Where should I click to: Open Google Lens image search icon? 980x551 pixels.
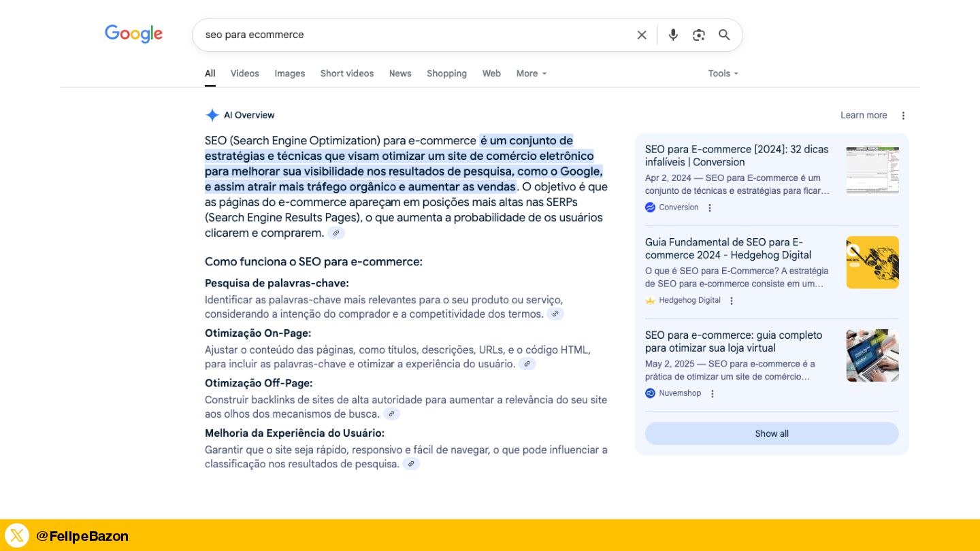pyautogui.click(x=699, y=35)
